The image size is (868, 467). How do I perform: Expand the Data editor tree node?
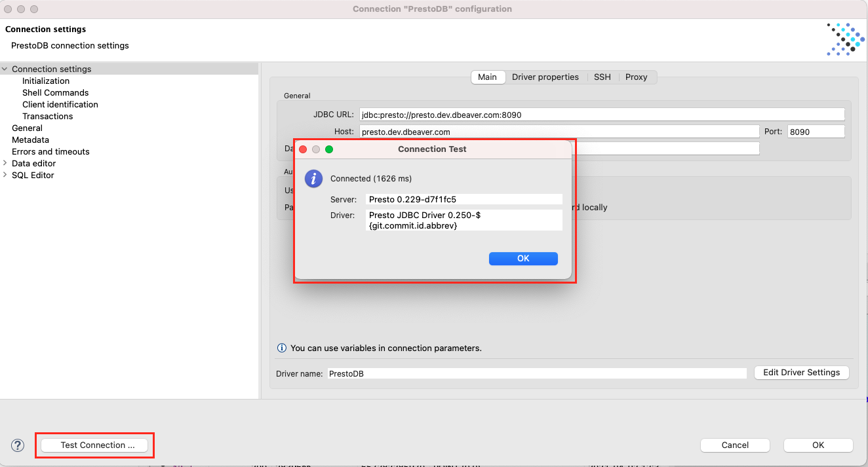(5, 163)
